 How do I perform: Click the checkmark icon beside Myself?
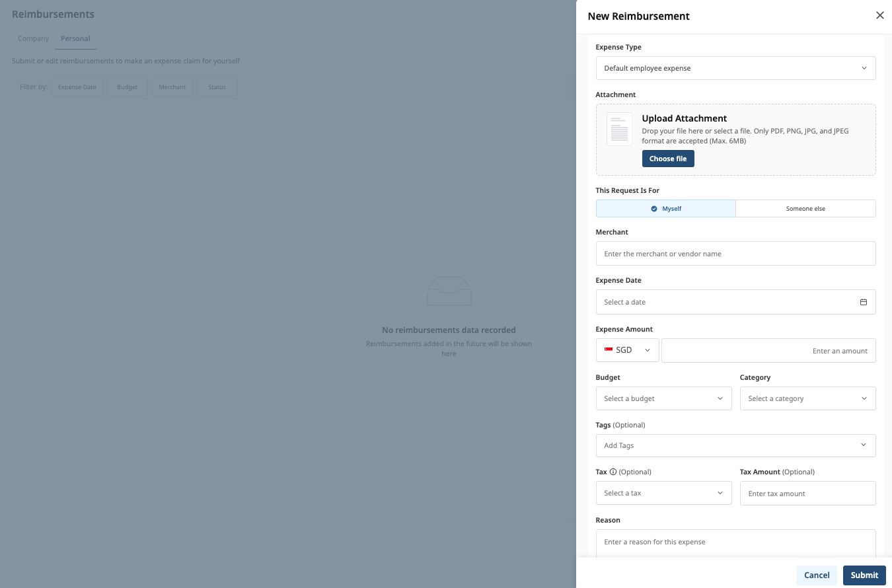point(654,208)
